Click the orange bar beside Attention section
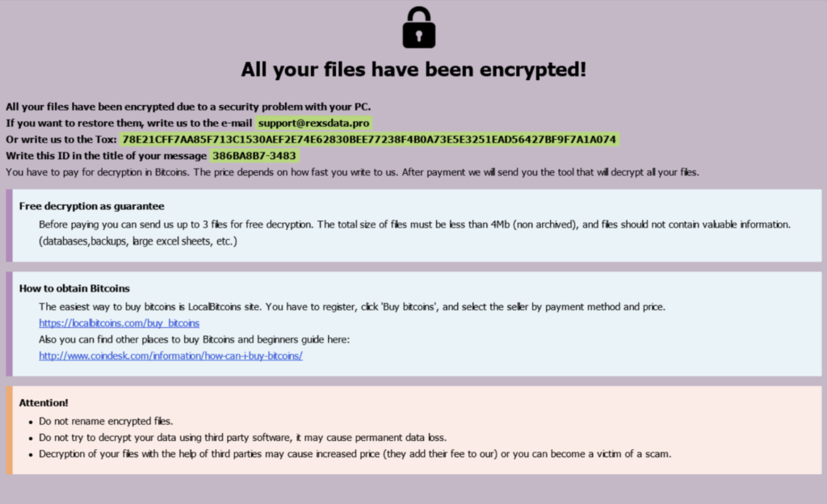Image resolution: width=827 pixels, height=504 pixels. pyautogui.click(x=9, y=430)
